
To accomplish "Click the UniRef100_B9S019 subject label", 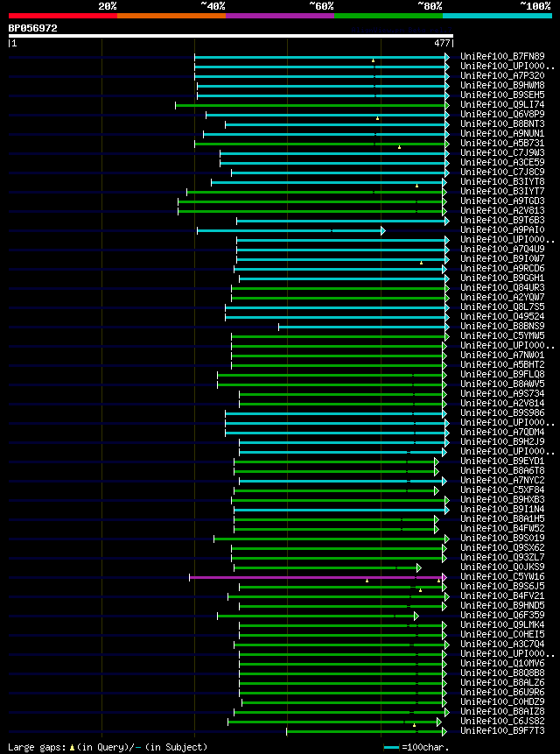I will (502, 538).
